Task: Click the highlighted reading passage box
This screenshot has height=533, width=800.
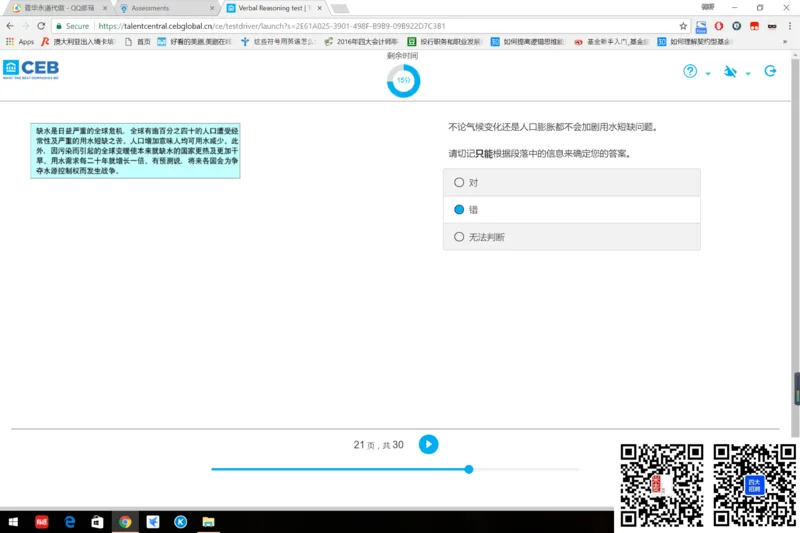Action: pos(135,150)
